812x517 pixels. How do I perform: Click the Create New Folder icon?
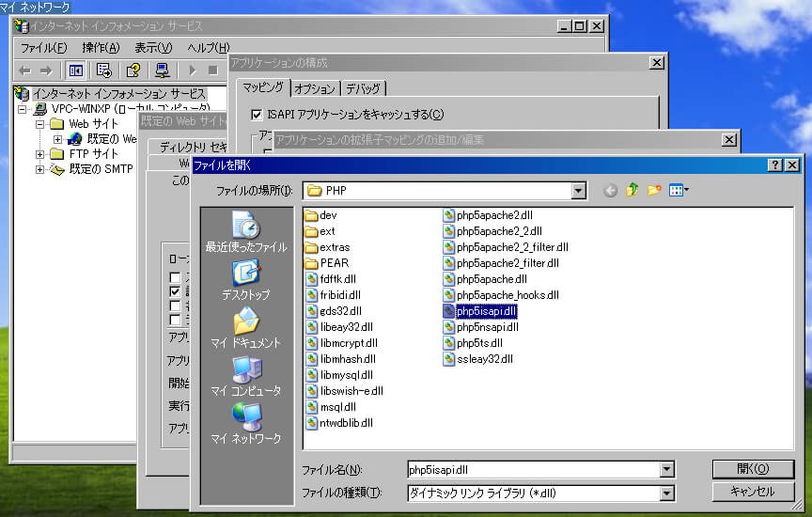[654, 191]
